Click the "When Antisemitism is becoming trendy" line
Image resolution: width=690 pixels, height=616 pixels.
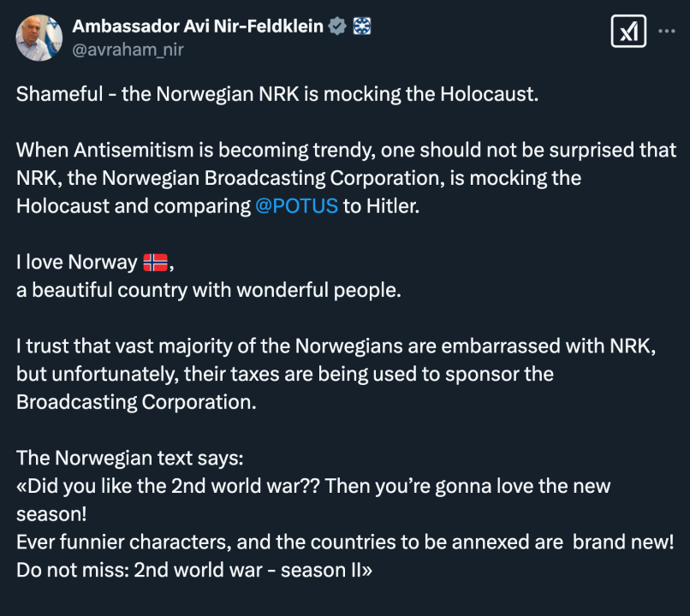pos(346,150)
